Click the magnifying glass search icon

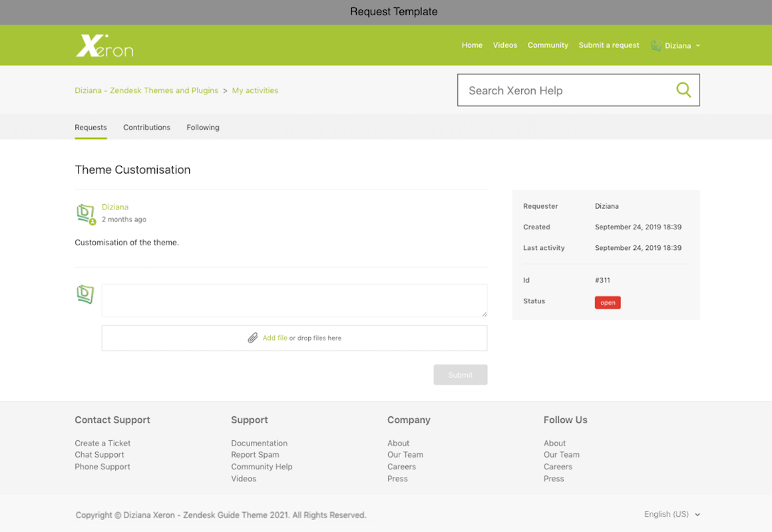point(683,90)
